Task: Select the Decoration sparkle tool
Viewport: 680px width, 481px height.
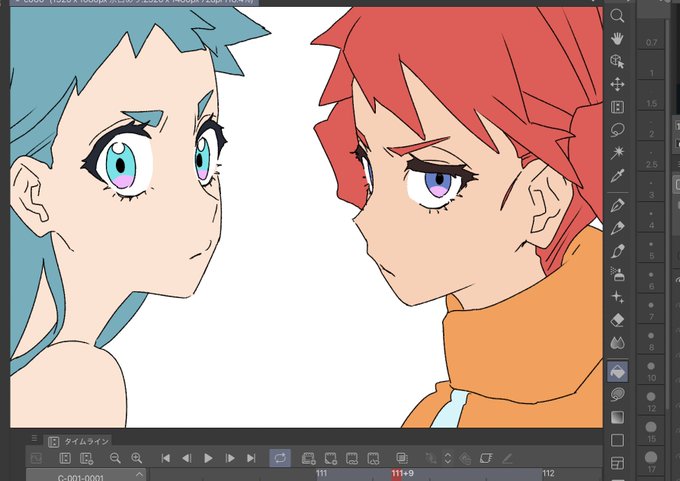Action: tap(617, 297)
